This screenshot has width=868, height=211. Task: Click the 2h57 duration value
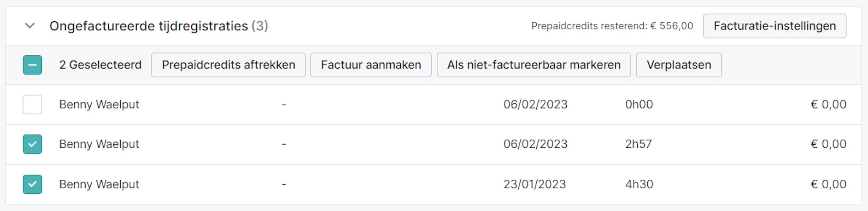coord(638,144)
